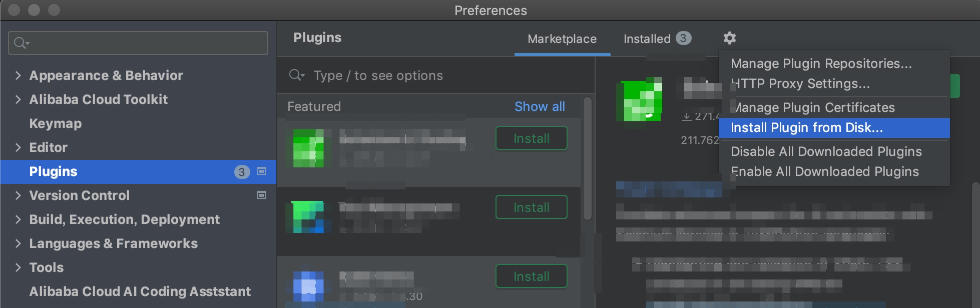This screenshot has width=980, height=308.
Task: Click the second featured plugin's logo
Action: (308, 216)
